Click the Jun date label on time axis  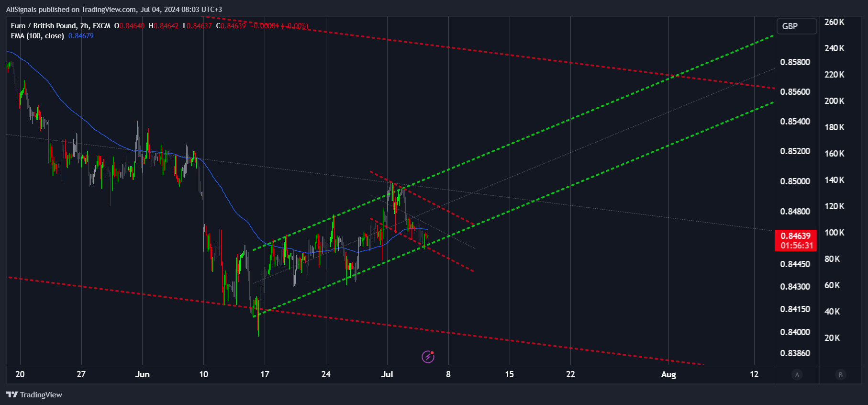pyautogui.click(x=142, y=374)
